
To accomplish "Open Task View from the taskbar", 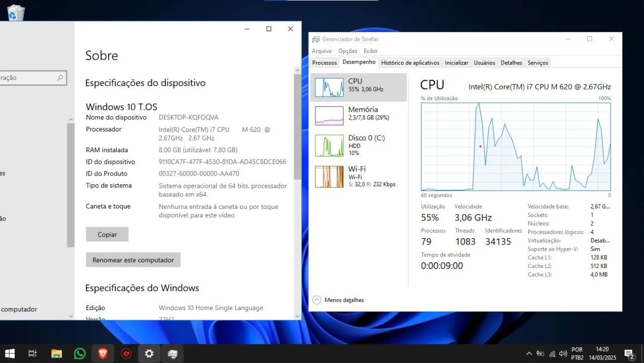I will (x=32, y=353).
